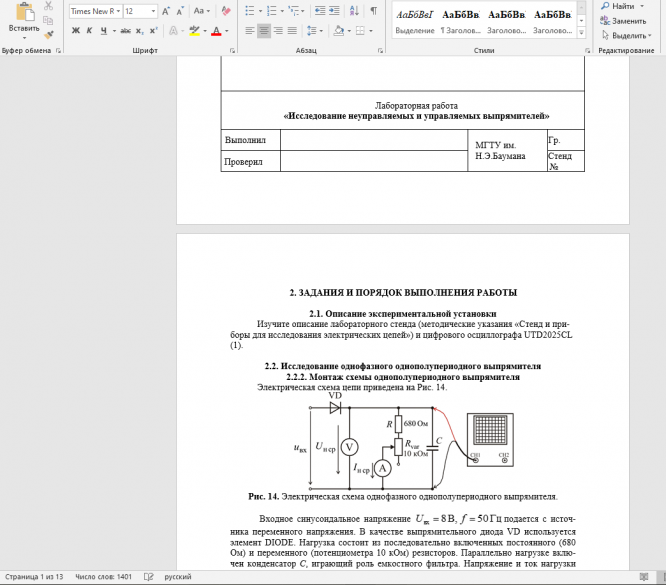Open bullet list style dropdown arrow

(x=260, y=11)
